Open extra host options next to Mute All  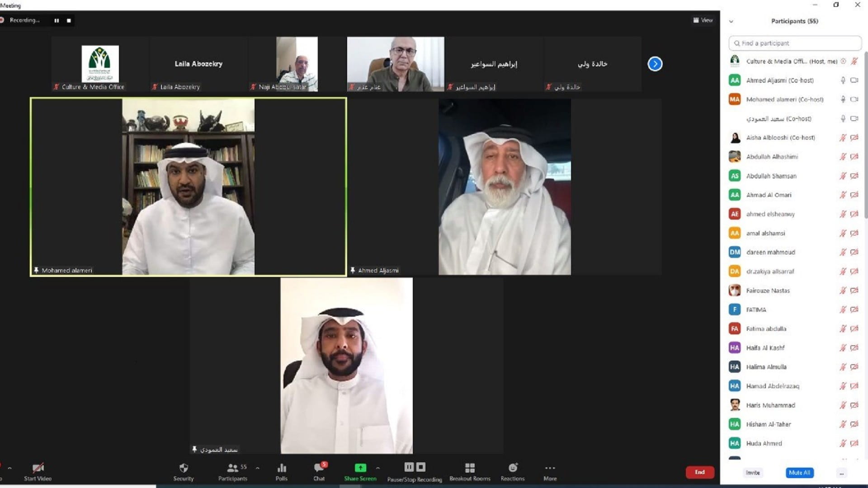pos(841,473)
